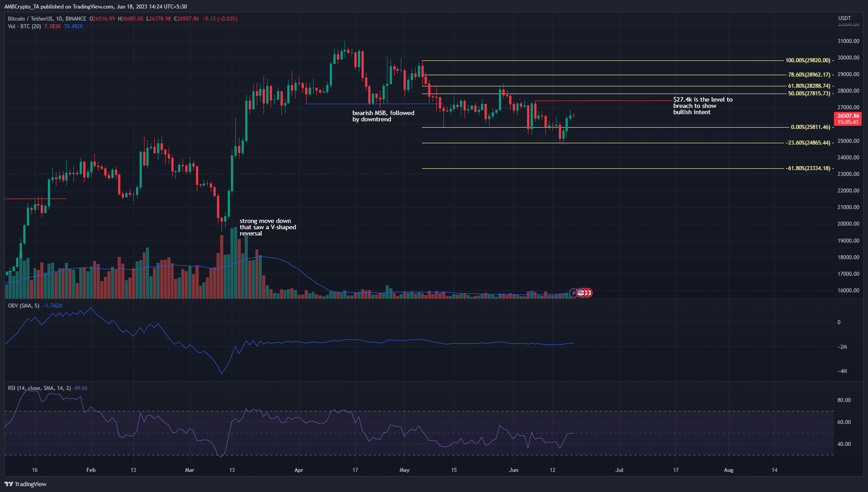Click the close value C26507.86 in legend
This screenshot has height=492, width=868.
(x=186, y=19)
